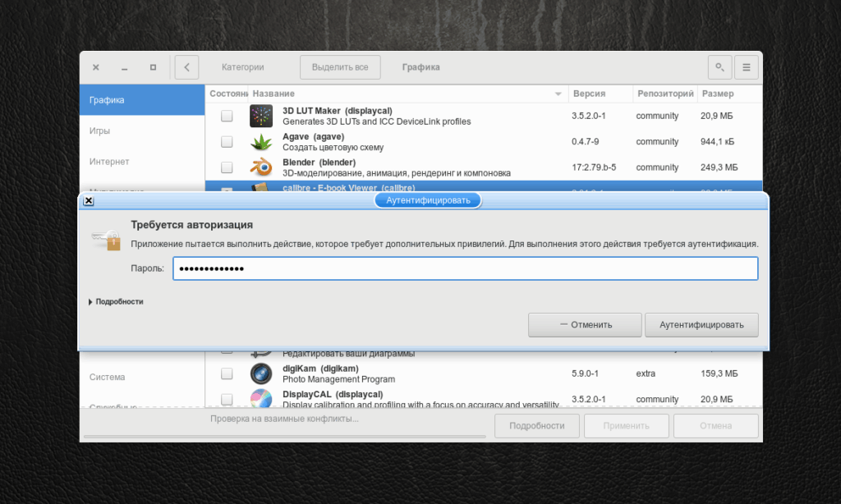Click the digiKam camera lens icon

click(261, 373)
